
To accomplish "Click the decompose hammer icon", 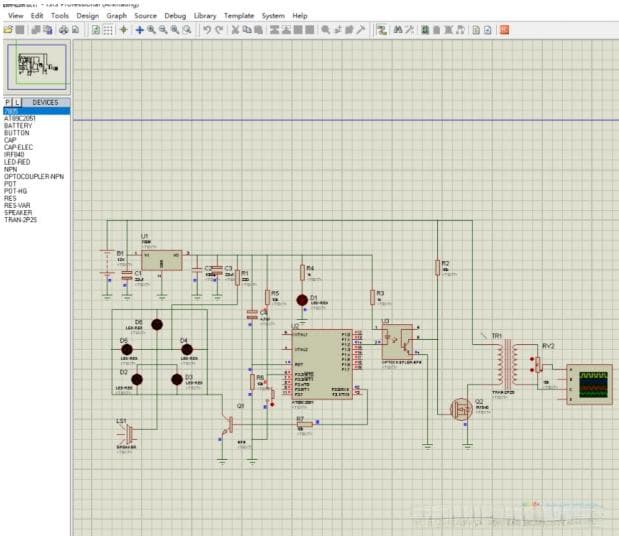I will pyautogui.click(x=361, y=30).
